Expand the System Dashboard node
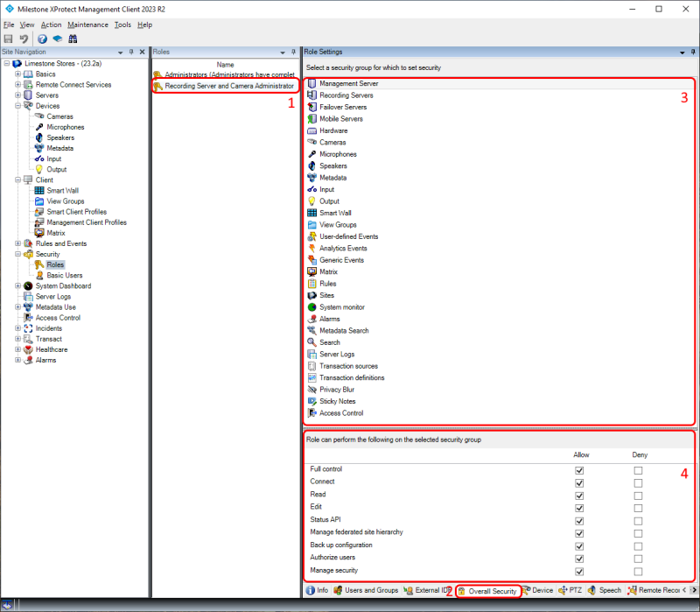The image size is (700, 612). pyautogui.click(x=17, y=286)
